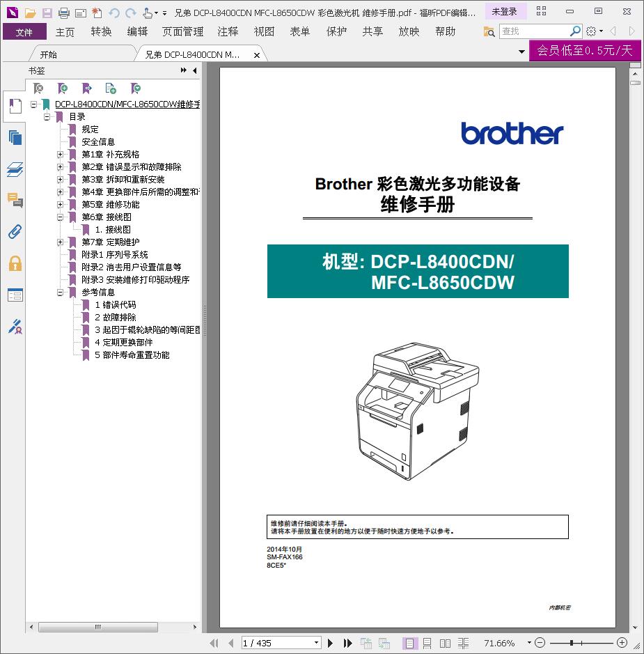Switch to the 页面管理 ribbon tab
This screenshot has width=644, height=654.
(182, 32)
